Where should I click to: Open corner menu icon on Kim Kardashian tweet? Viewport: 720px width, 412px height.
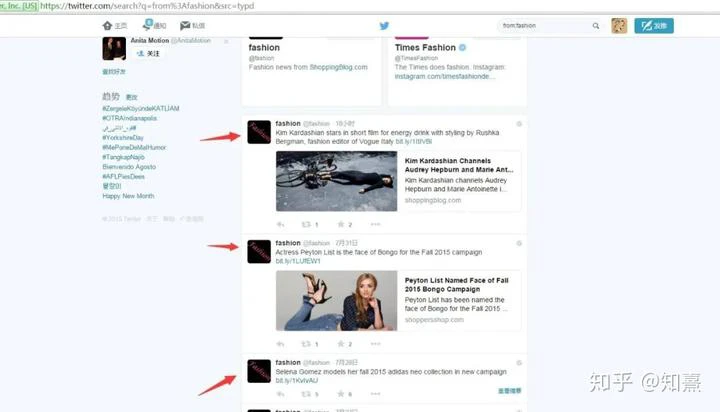click(519, 124)
